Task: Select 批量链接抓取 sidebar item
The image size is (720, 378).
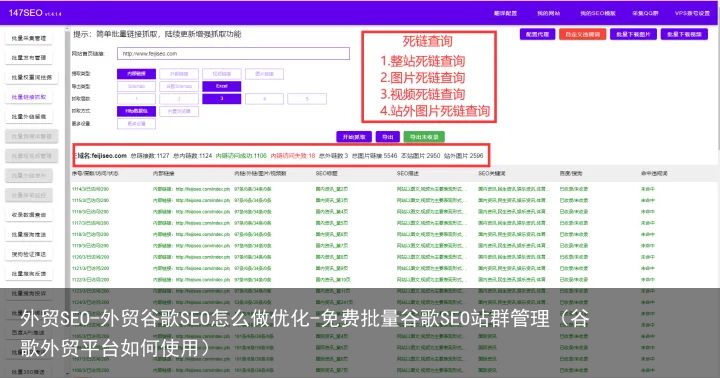Action: click(29, 97)
